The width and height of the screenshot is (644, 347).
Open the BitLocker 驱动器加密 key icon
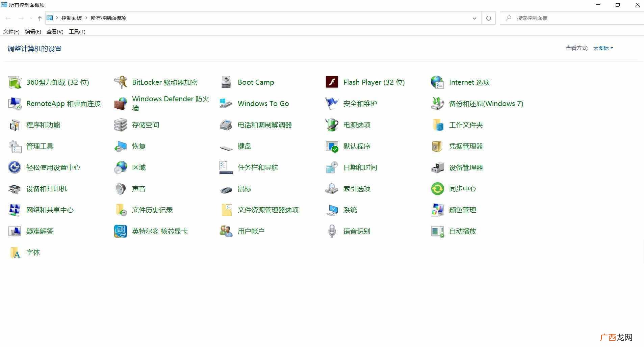click(120, 82)
